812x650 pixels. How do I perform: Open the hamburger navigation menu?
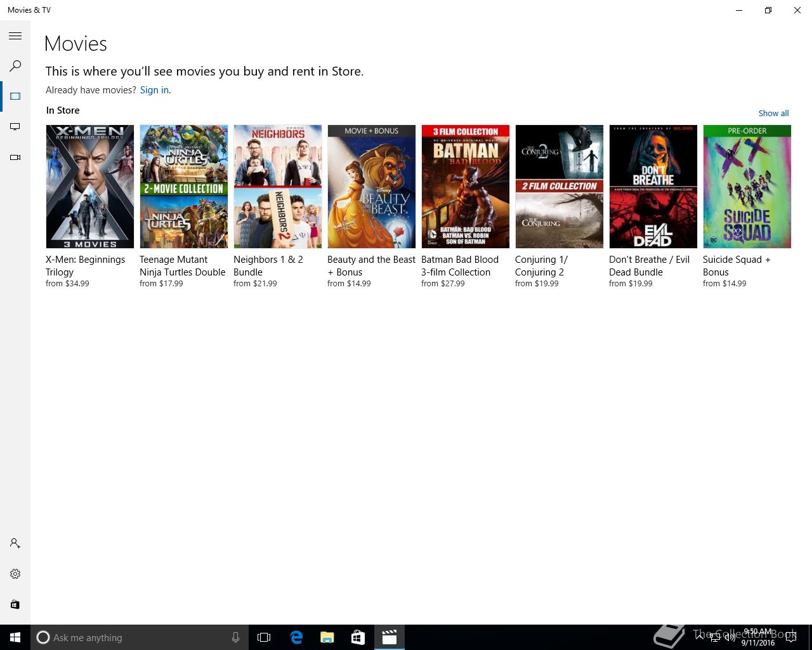click(15, 36)
